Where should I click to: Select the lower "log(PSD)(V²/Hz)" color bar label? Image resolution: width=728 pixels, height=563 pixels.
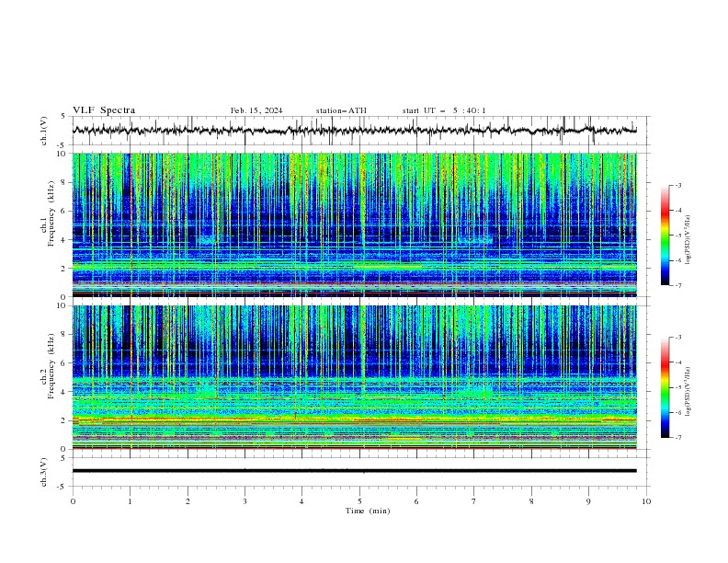pos(688,392)
